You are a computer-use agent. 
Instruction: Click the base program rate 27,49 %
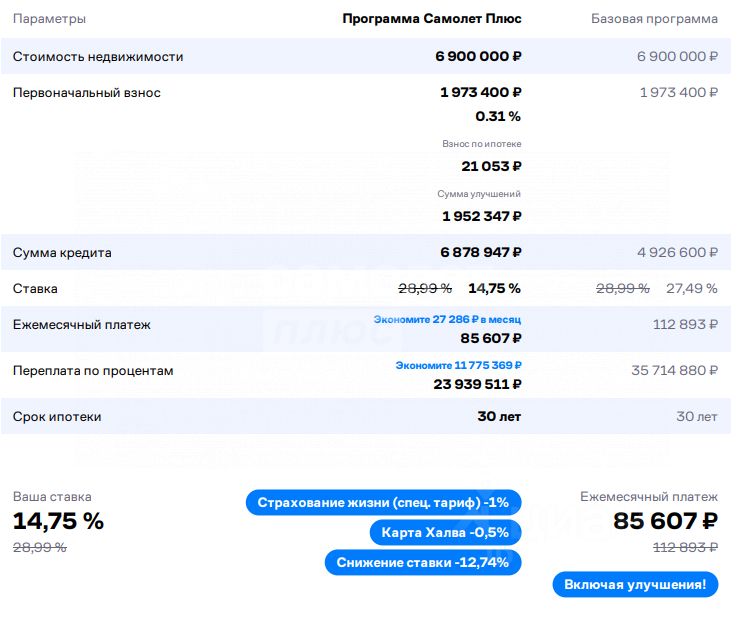[x=692, y=288]
